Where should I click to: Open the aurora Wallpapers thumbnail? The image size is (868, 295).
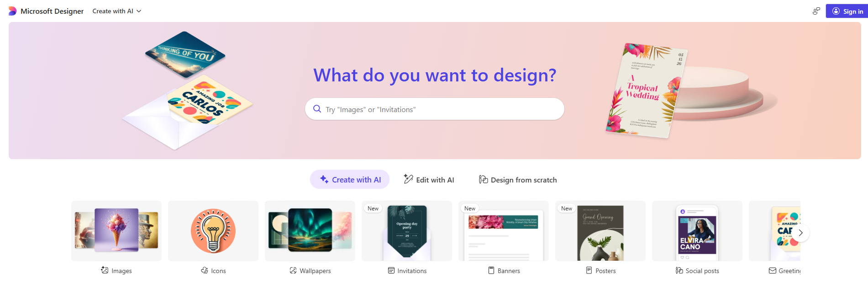pos(310,231)
